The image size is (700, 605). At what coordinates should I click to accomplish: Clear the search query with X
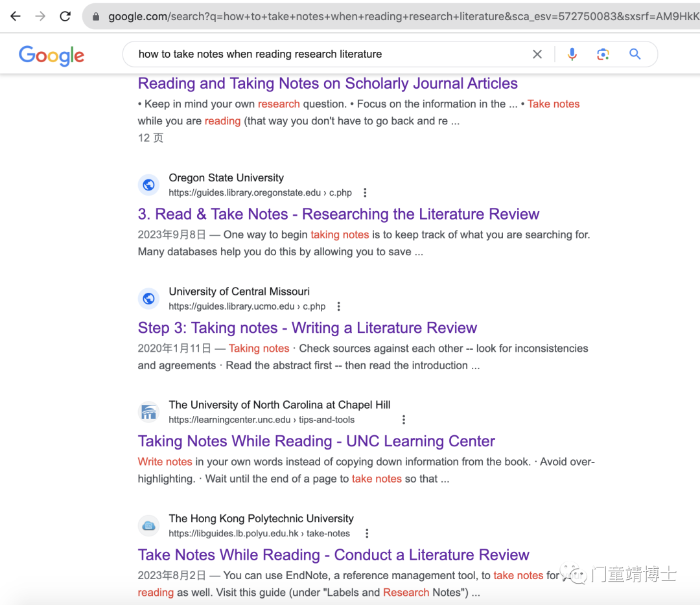tap(537, 54)
